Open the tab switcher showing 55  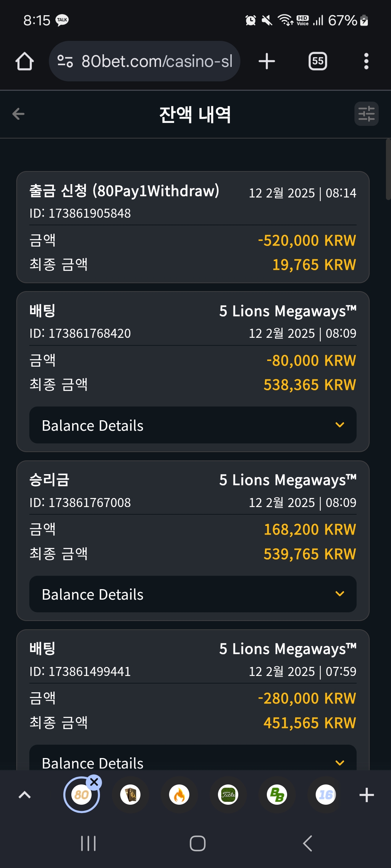(x=318, y=61)
